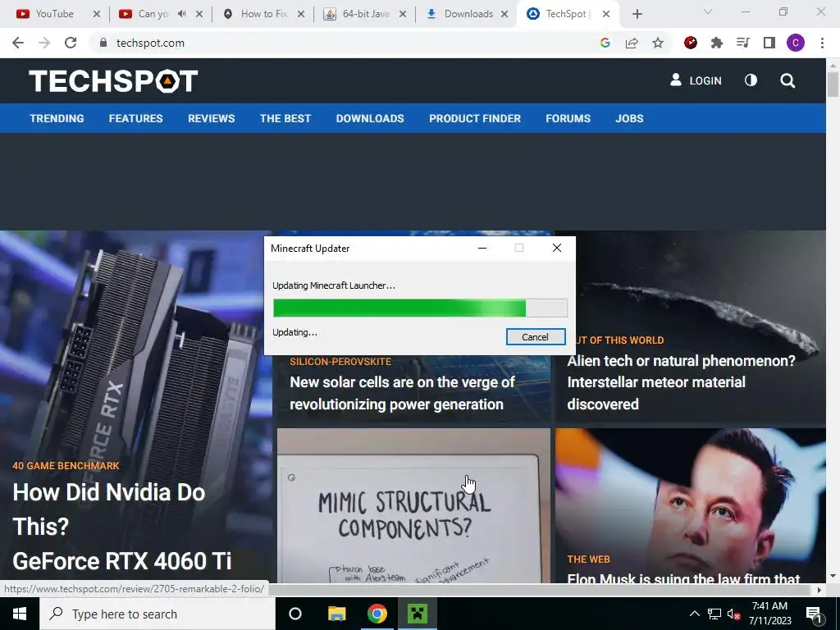This screenshot has width=840, height=630.
Task: Open the GeForce RTX 4060 Ti article
Action: [121, 526]
